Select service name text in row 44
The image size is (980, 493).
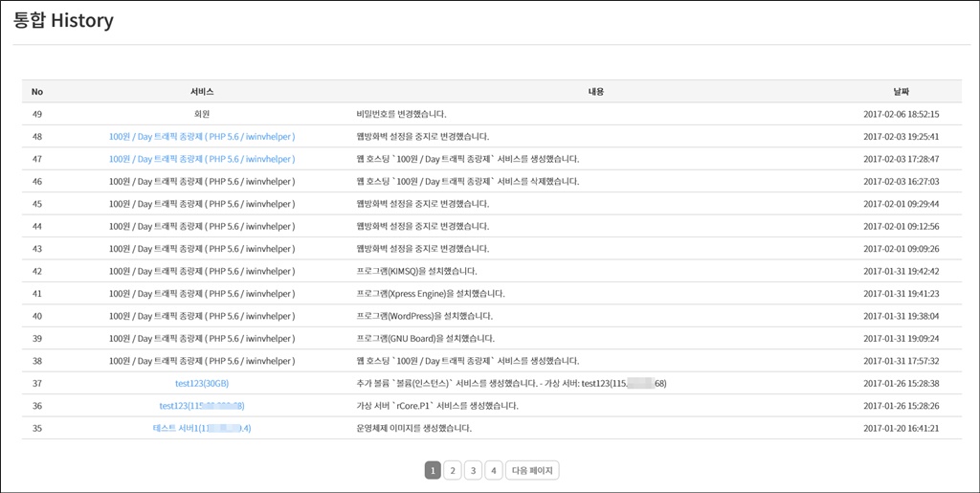tap(202, 226)
